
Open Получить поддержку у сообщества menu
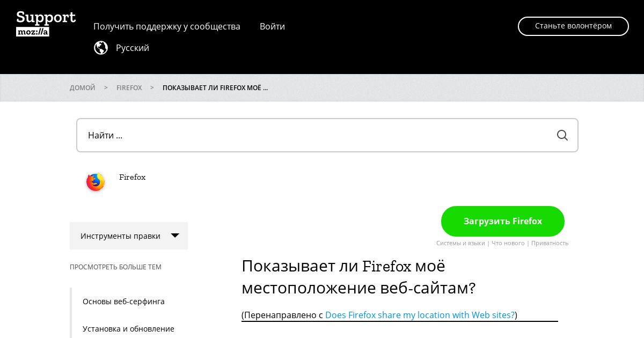tap(167, 26)
